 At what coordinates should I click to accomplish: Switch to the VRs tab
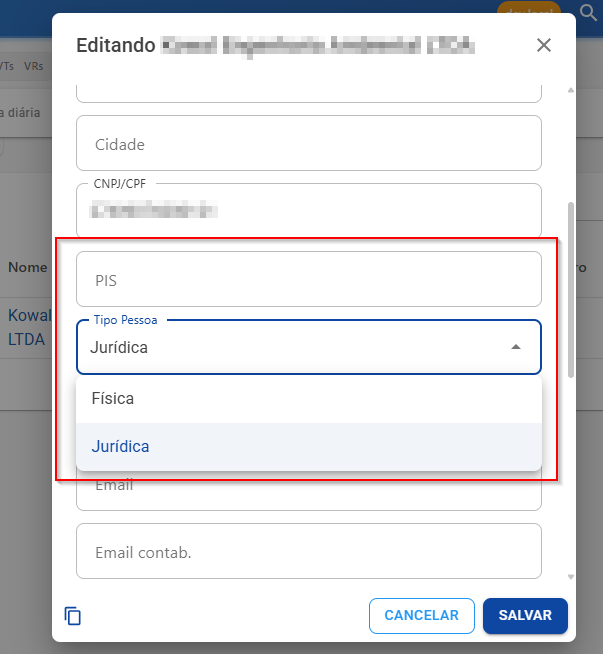(x=33, y=66)
